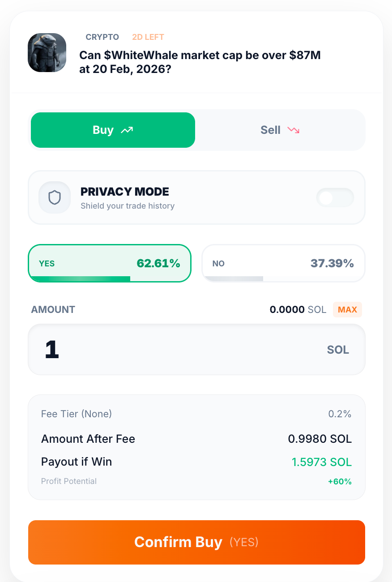
Task: Click the orange 2D LEFT badge
Action: [x=148, y=37]
